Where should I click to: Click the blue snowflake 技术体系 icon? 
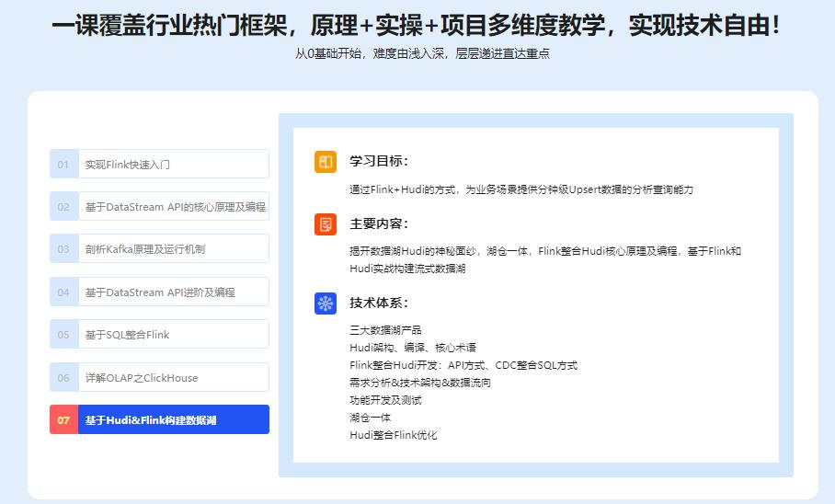[x=325, y=304]
